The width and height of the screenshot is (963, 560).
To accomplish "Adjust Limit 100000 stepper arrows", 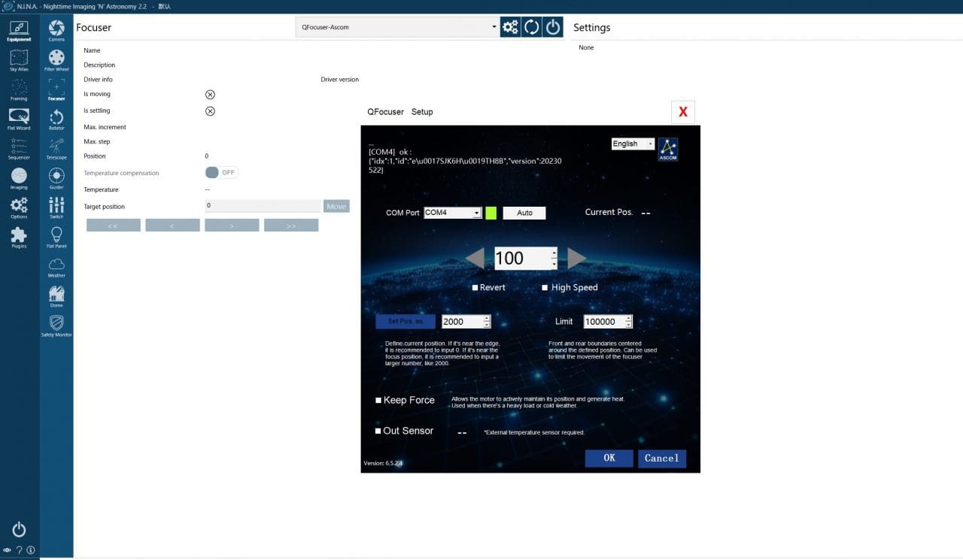I will coord(629,322).
